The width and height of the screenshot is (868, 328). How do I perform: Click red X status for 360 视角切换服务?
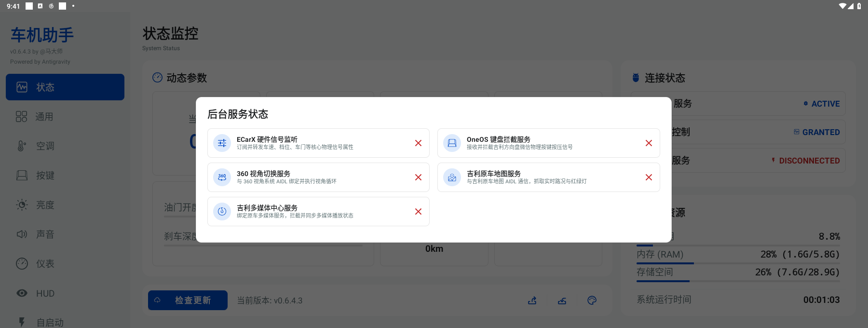tap(418, 178)
